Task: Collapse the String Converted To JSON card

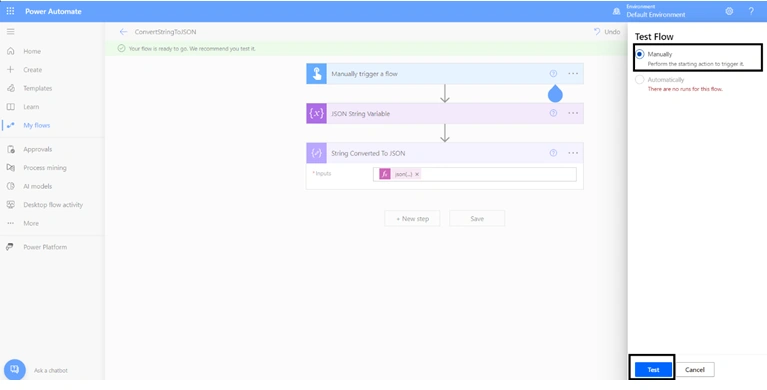Action: [445, 153]
